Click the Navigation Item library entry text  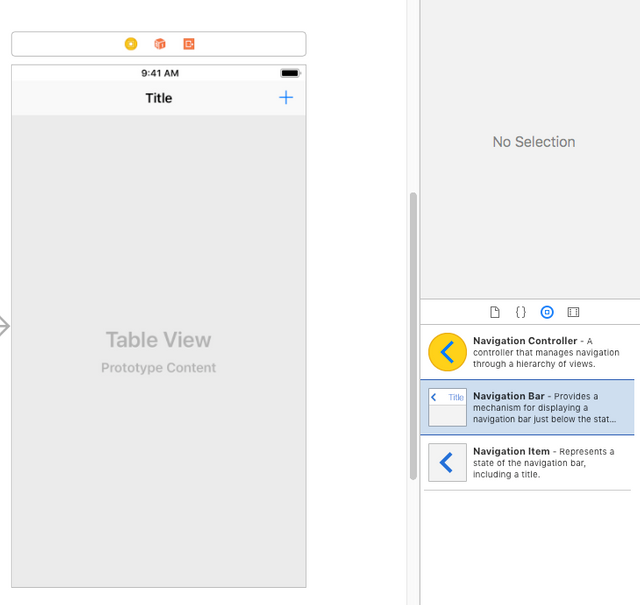[544, 463]
